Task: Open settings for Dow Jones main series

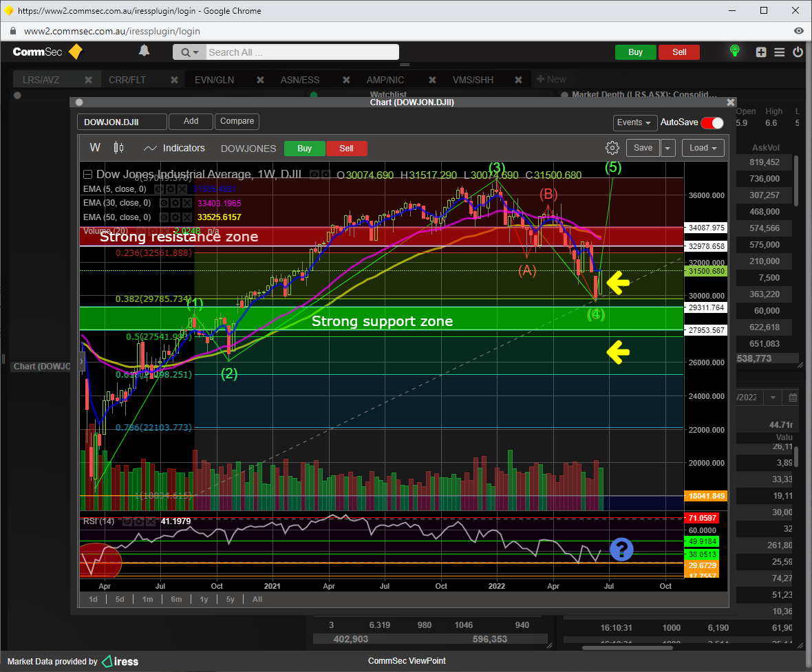Action: (x=325, y=175)
